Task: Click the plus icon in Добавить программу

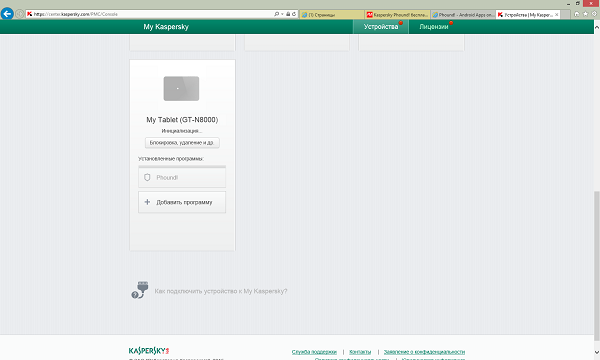Action: 147,202
